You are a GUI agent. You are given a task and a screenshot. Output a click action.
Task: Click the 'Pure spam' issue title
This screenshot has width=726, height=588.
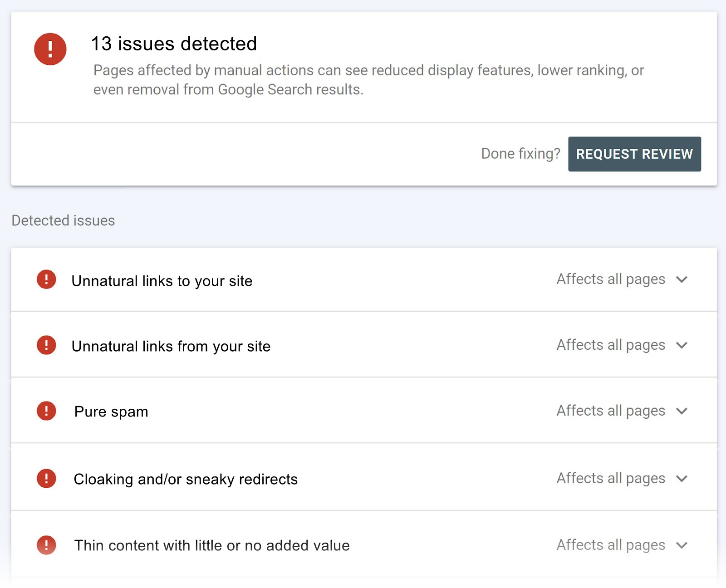(112, 412)
